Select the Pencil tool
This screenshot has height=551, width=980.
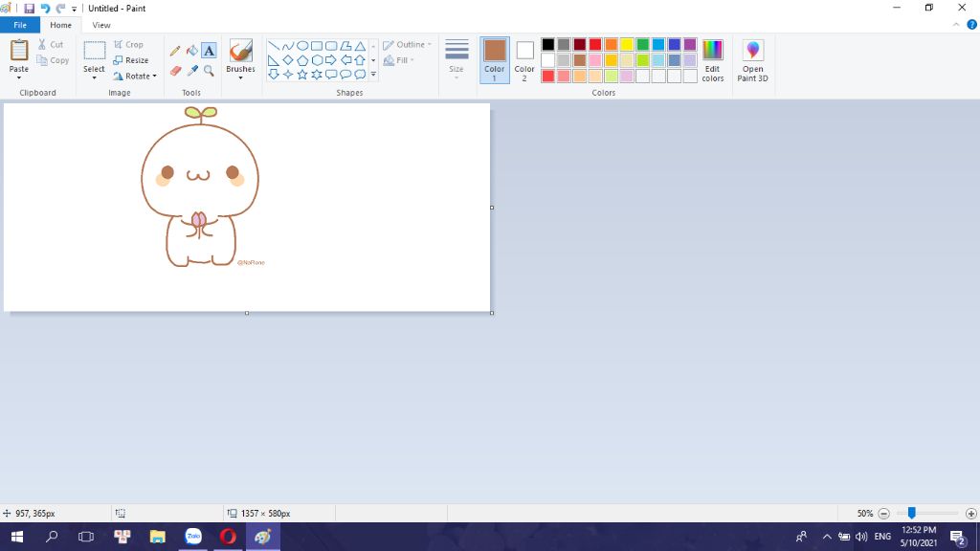[x=175, y=51]
